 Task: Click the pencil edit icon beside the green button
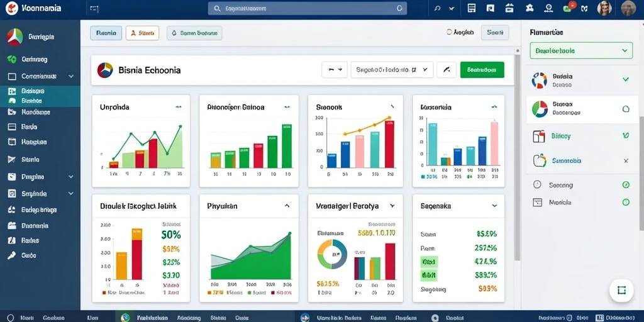pyautogui.click(x=447, y=70)
